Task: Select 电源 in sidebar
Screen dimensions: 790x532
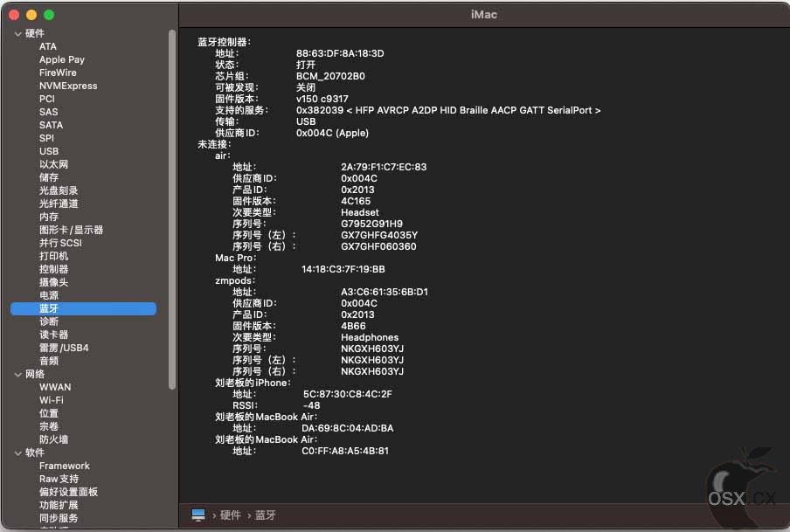Action: coord(49,295)
